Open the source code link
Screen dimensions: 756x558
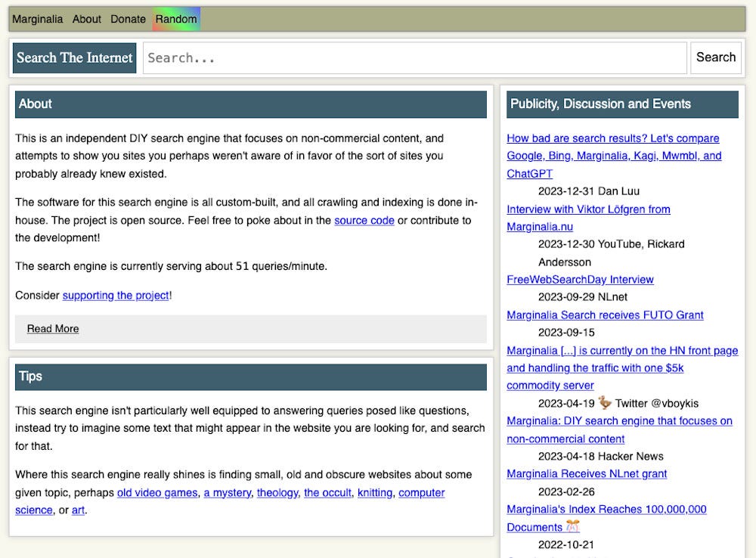[364, 221]
